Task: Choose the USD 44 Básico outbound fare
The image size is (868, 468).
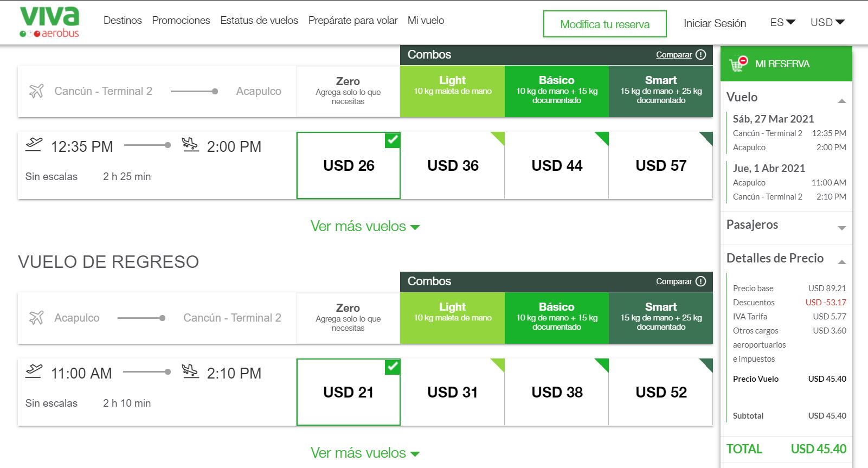Action: 557,165
